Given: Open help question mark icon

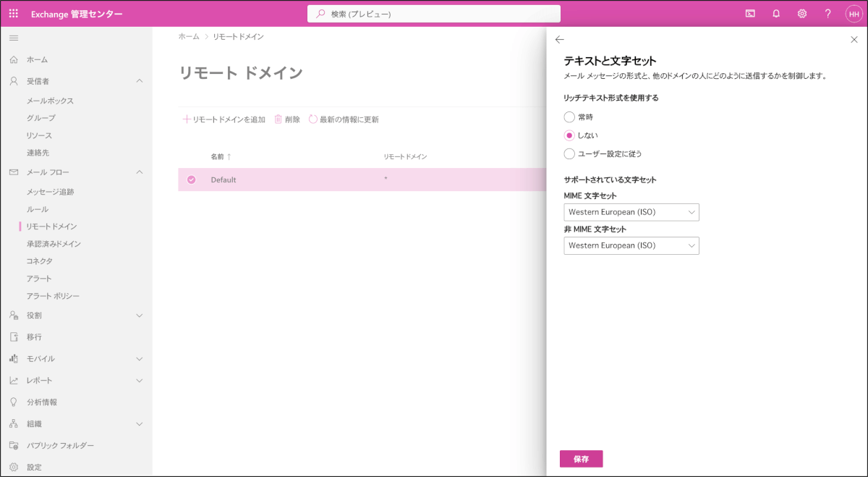Looking at the screenshot, I should click(x=828, y=14).
